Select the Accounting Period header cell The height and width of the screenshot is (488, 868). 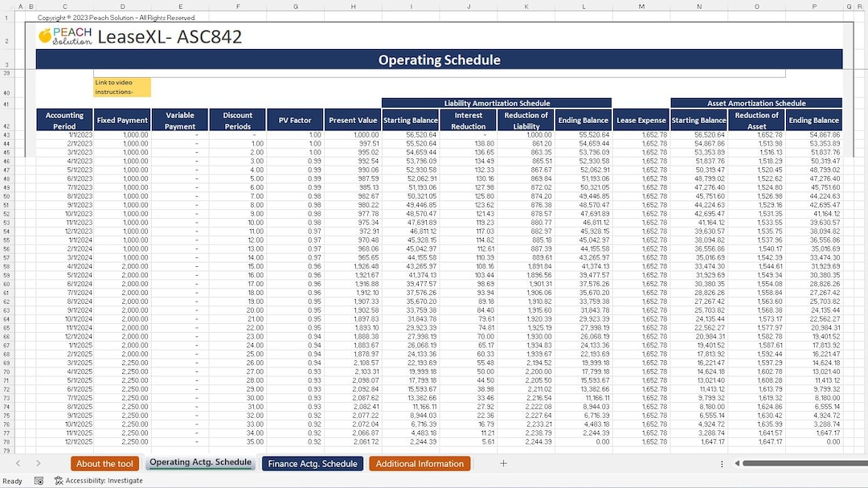pyautogui.click(x=64, y=121)
